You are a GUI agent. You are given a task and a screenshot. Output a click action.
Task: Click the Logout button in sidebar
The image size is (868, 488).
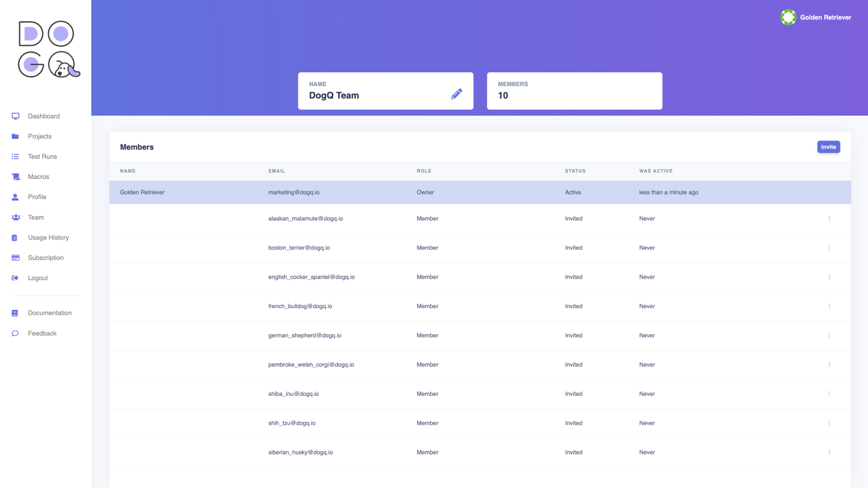(38, 278)
